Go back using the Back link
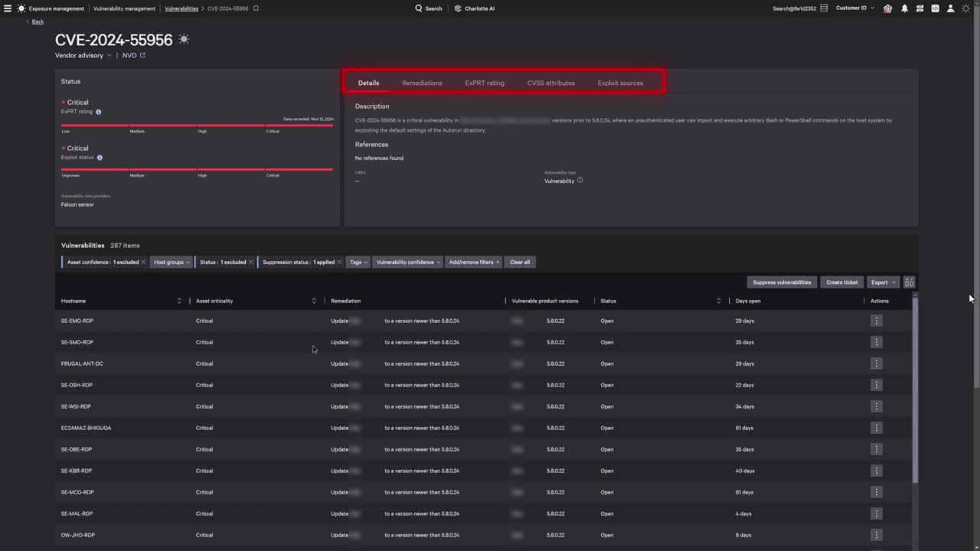 click(38, 21)
